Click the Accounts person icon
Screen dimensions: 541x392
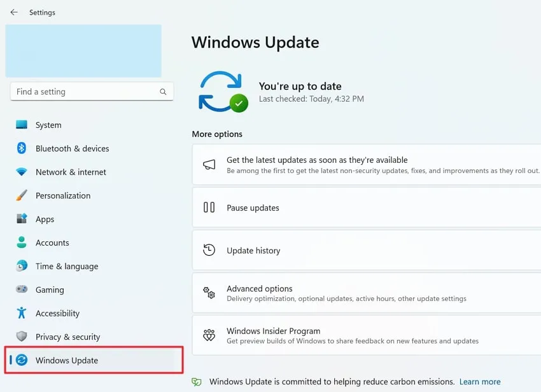pyautogui.click(x=22, y=242)
